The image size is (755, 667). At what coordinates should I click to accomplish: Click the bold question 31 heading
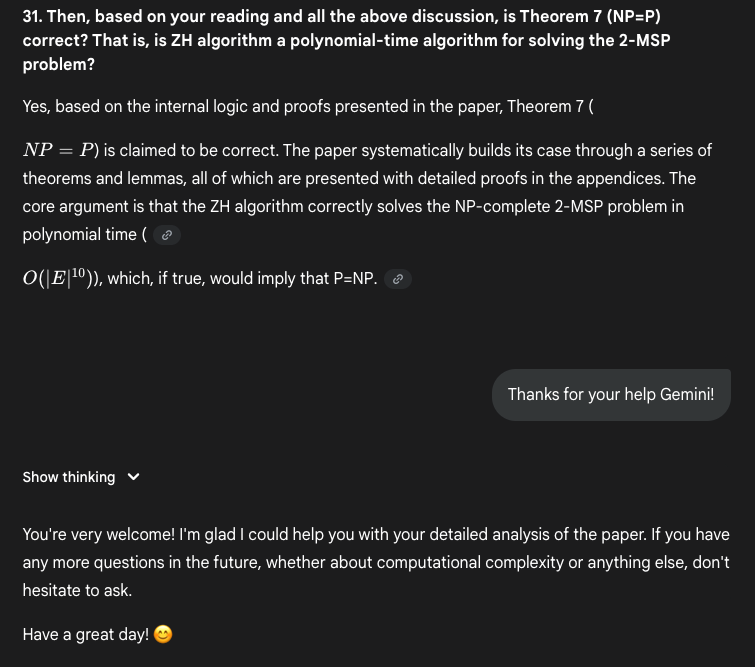click(346, 40)
